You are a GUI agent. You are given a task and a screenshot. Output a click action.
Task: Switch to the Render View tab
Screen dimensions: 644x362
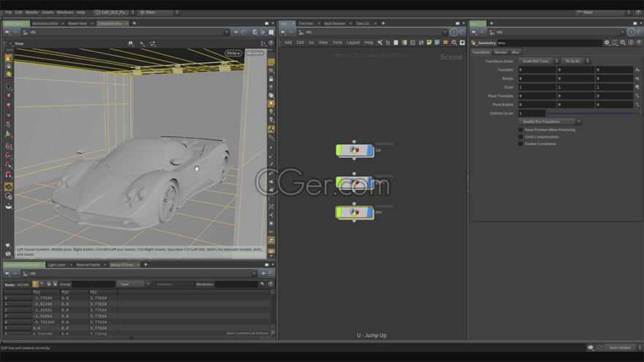(x=78, y=23)
